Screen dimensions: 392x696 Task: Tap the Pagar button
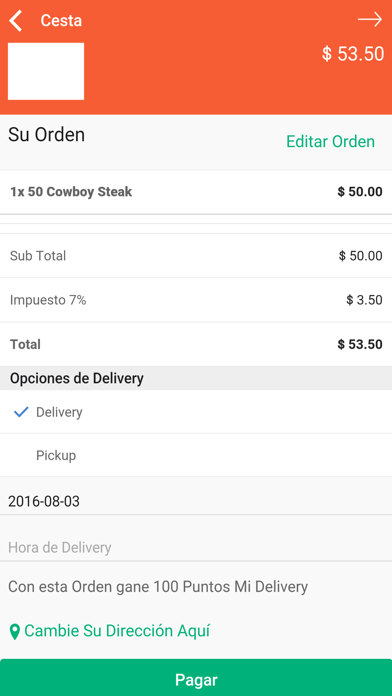196,678
